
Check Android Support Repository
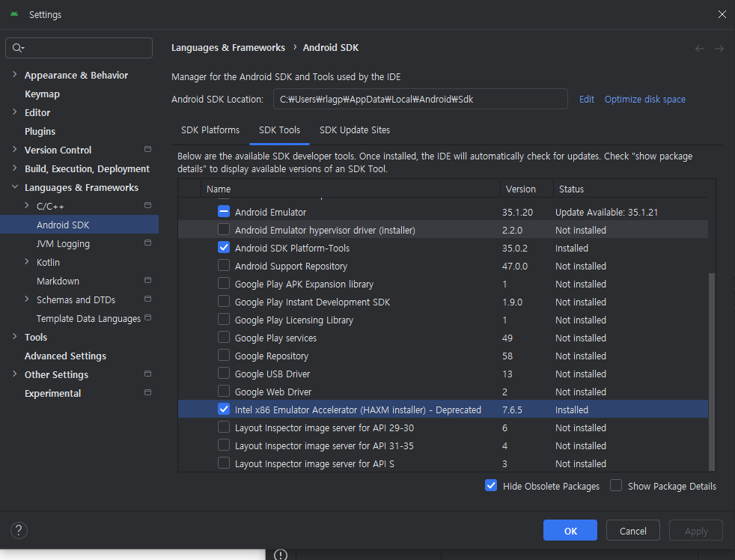pyautogui.click(x=224, y=266)
